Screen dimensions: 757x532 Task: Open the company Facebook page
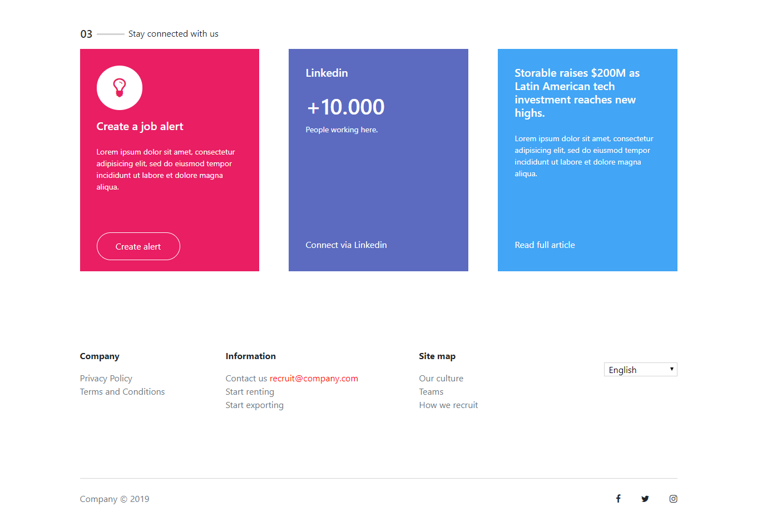click(x=618, y=499)
